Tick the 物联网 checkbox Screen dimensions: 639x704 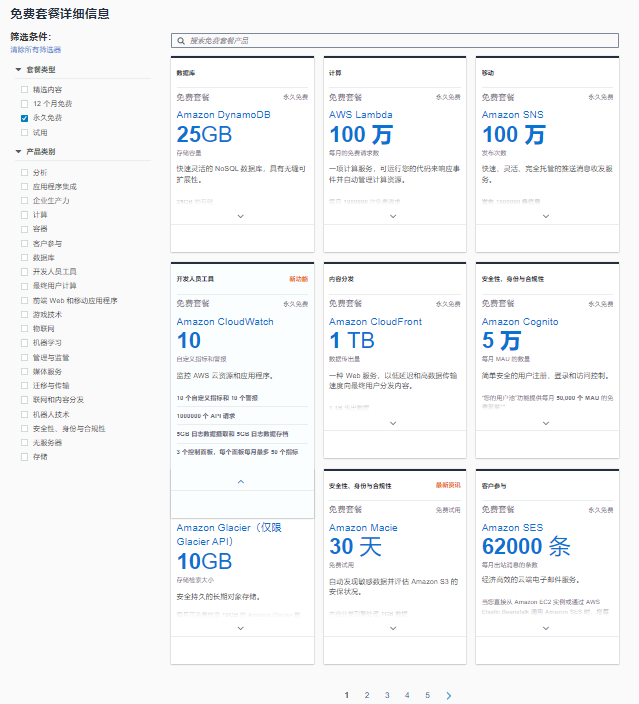click(25, 329)
